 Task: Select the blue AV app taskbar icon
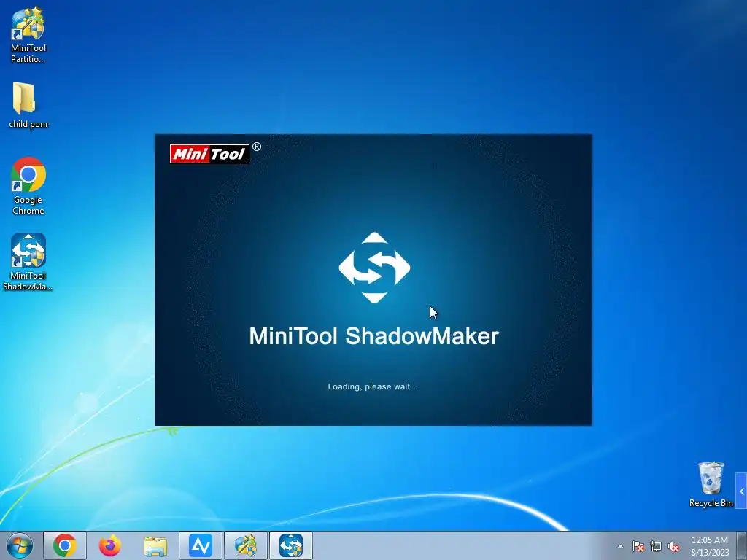click(x=201, y=545)
